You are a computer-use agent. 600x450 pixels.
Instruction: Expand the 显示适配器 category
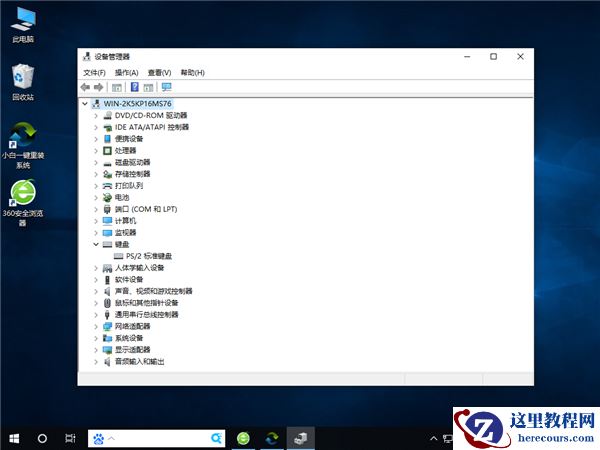(x=96, y=350)
